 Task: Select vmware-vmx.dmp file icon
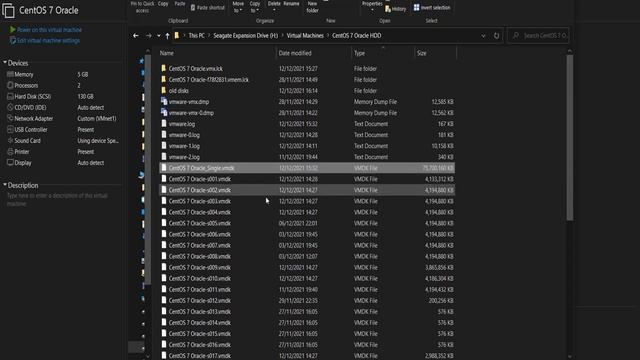point(164,101)
